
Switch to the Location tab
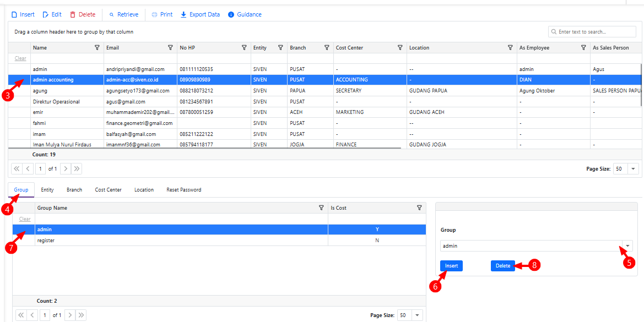point(144,190)
